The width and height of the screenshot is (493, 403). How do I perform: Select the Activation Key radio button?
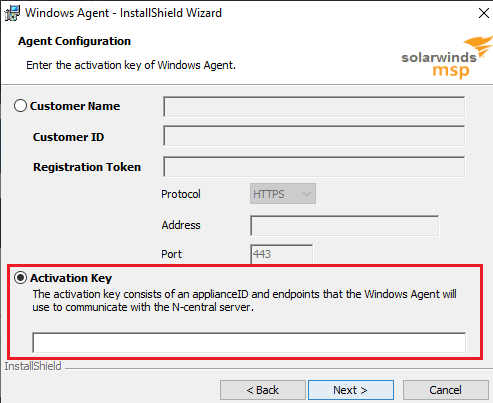point(20,278)
